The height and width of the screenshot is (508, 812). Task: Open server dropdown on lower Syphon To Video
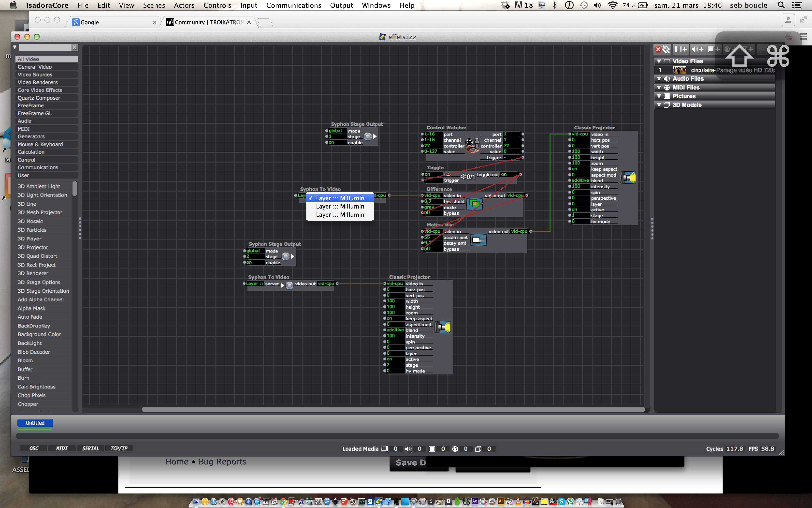pos(255,284)
